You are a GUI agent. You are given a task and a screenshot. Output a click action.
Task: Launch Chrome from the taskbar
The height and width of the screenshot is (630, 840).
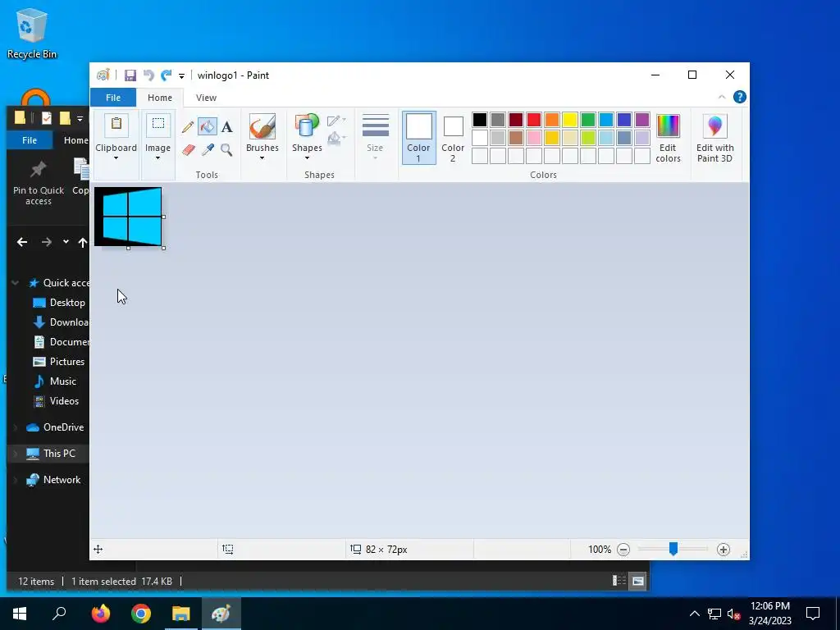pos(141,614)
